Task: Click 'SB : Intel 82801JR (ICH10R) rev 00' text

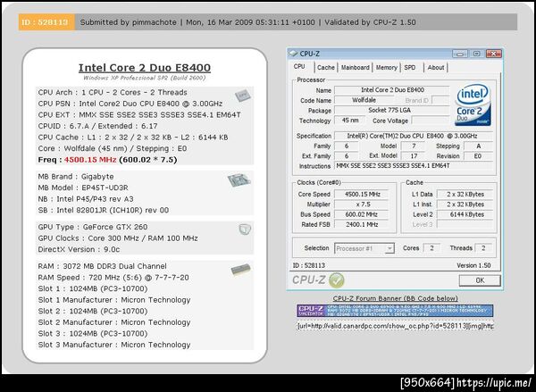Action: (104, 211)
